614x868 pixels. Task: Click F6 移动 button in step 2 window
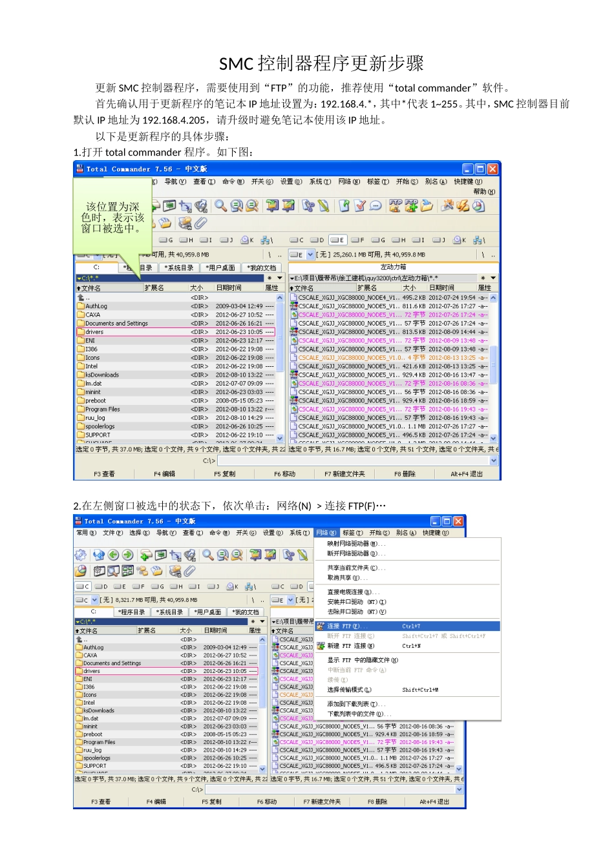coord(267,801)
